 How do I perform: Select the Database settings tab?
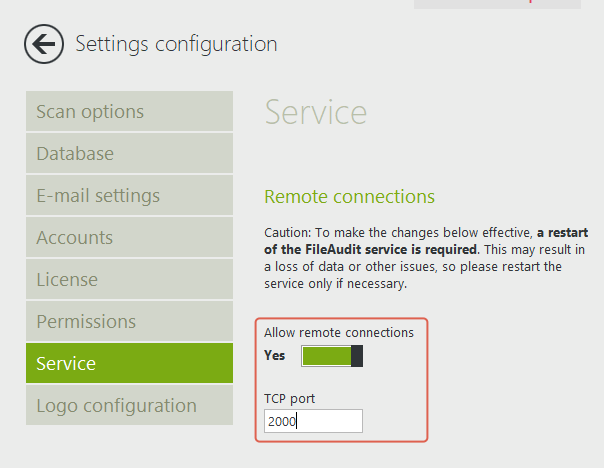[129, 154]
